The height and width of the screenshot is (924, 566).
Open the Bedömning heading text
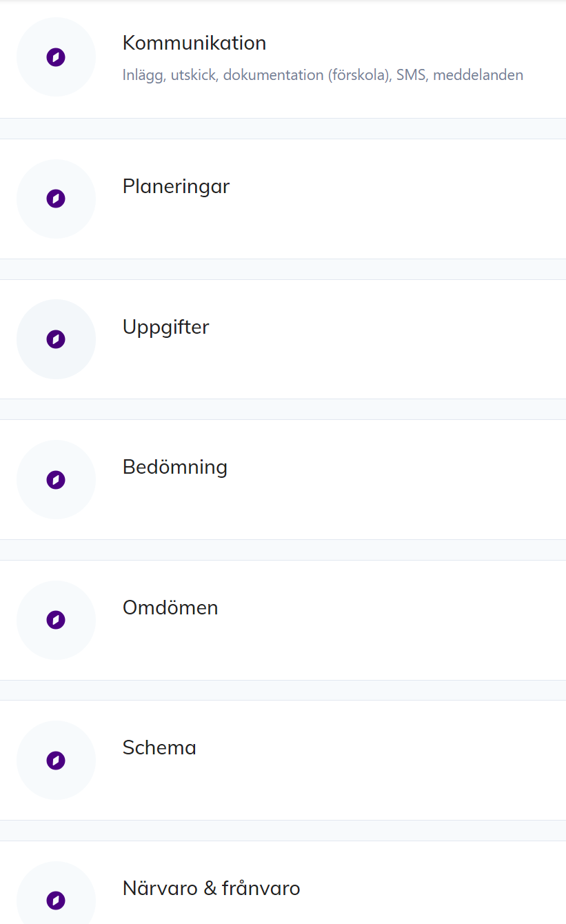(175, 467)
